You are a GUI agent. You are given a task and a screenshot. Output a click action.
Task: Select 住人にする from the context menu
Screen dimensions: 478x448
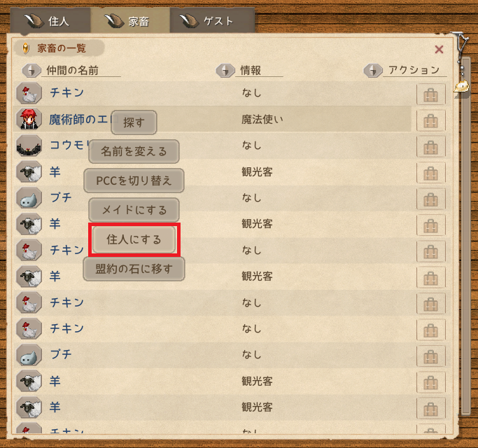pos(134,239)
